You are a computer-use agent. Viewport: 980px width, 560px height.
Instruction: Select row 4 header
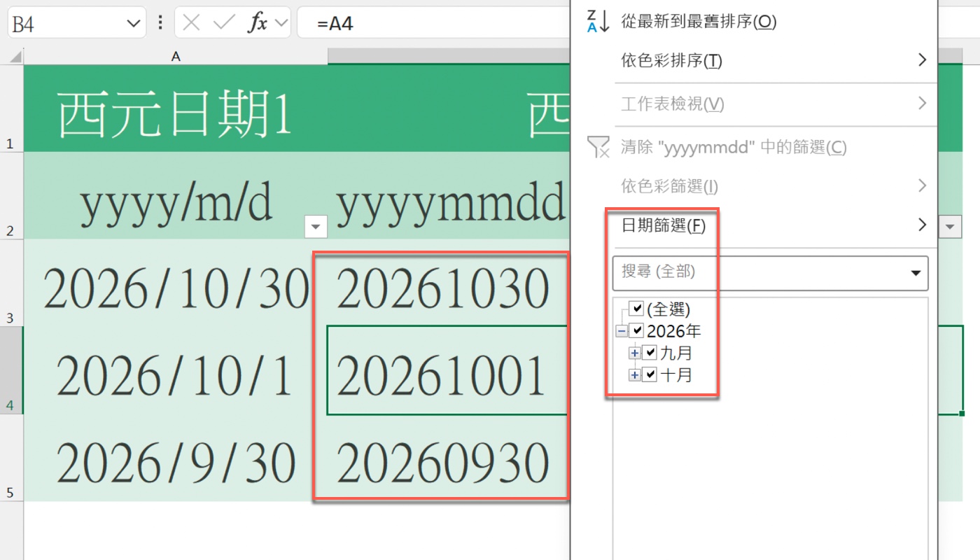(x=11, y=370)
